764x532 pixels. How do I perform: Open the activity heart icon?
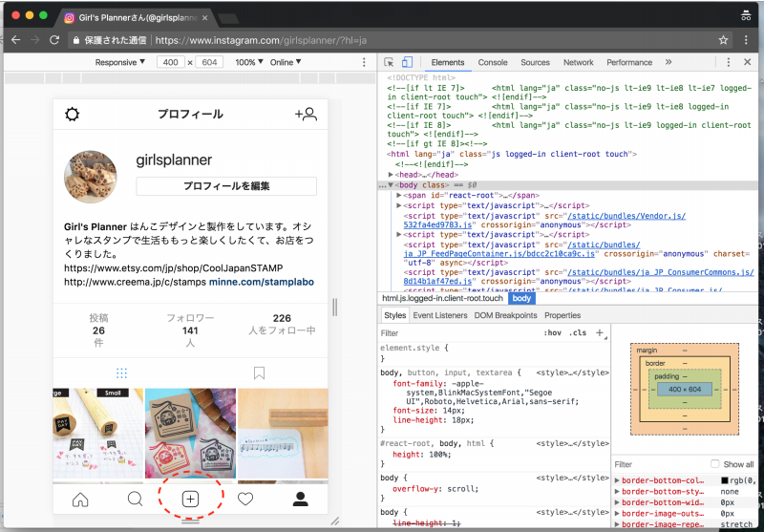[245, 500]
